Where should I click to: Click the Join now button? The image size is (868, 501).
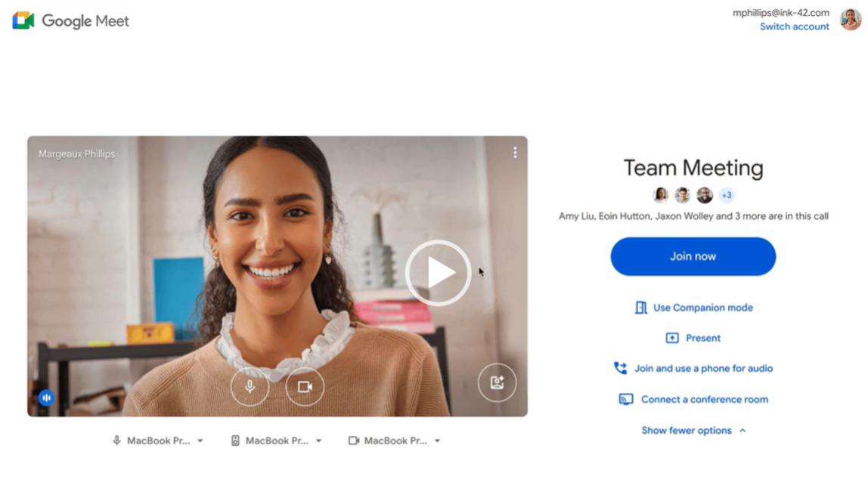click(x=693, y=257)
